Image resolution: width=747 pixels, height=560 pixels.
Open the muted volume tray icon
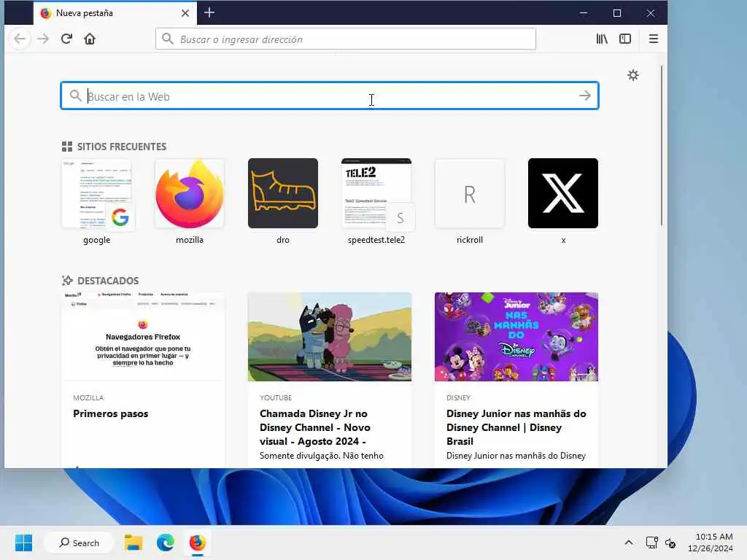coord(670,542)
